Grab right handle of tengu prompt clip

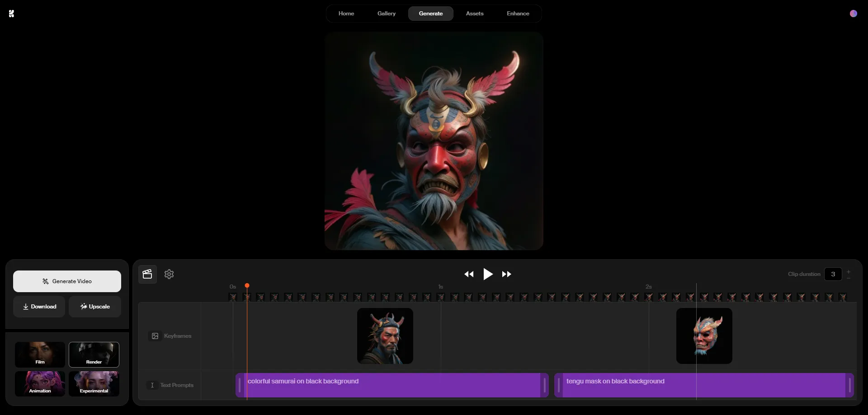(849, 385)
